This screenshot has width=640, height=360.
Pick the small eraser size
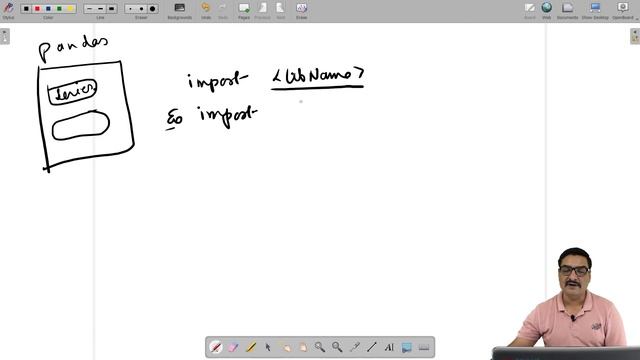[x=130, y=9]
